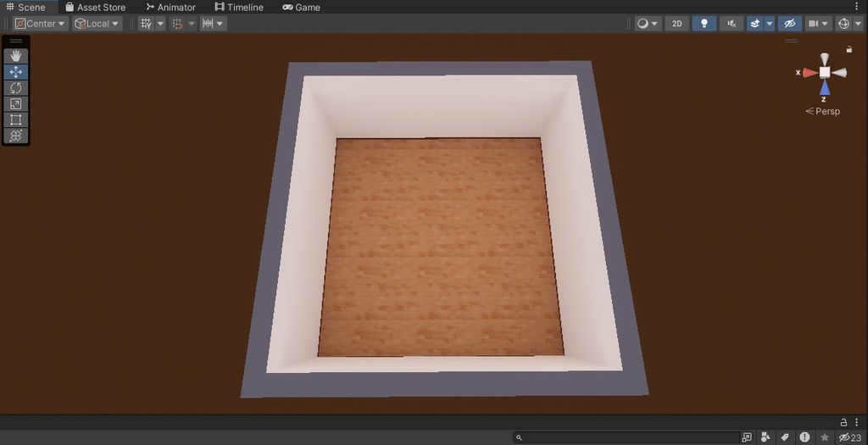Toggle scene audio mute
Image resolution: width=868 pixels, height=445 pixels.
pyautogui.click(x=732, y=24)
